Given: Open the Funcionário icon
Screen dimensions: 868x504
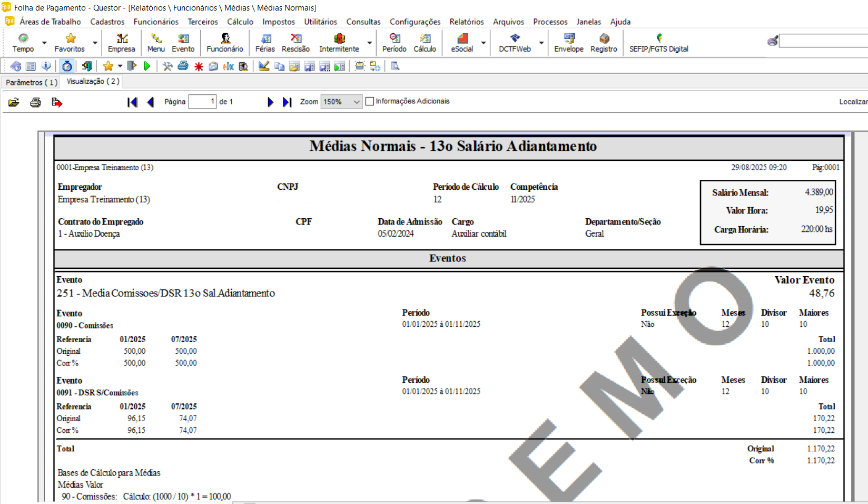Looking at the screenshot, I should 225,42.
